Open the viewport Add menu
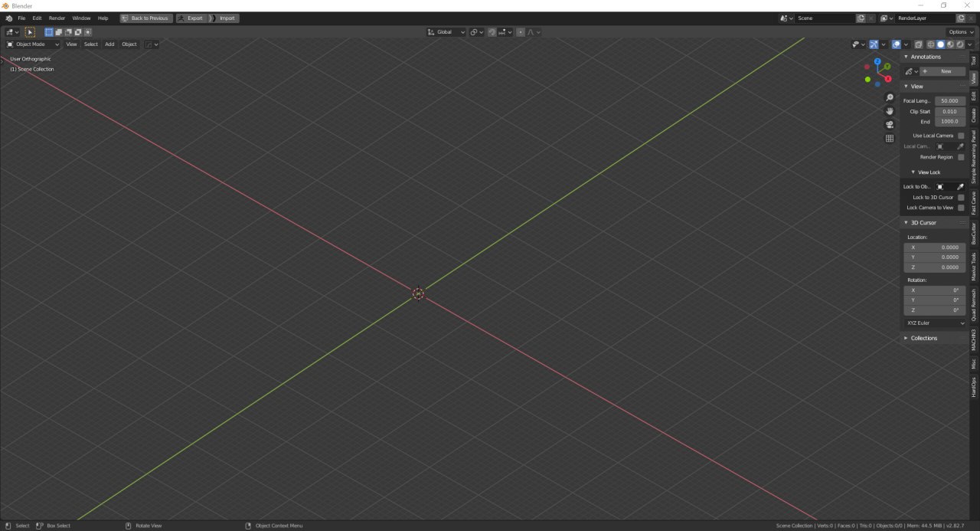The height and width of the screenshot is (531, 980). (x=109, y=44)
